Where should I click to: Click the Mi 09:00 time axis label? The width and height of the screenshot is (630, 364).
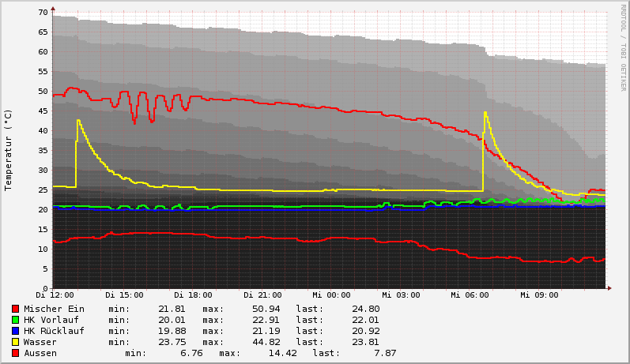pyautogui.click(x=539, y=295)
